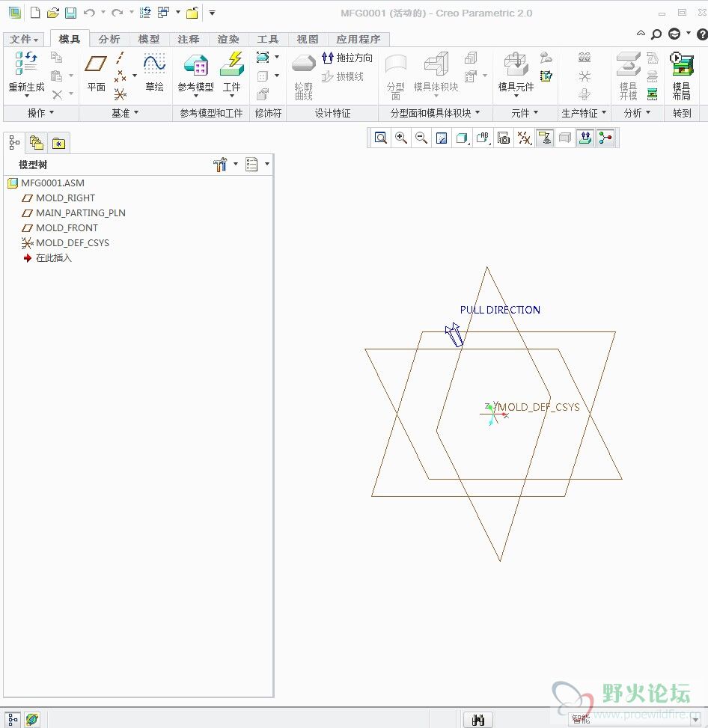Click the view manager camera icon
The height and width of the screenshot is (728, 708).
coord(504,138)
